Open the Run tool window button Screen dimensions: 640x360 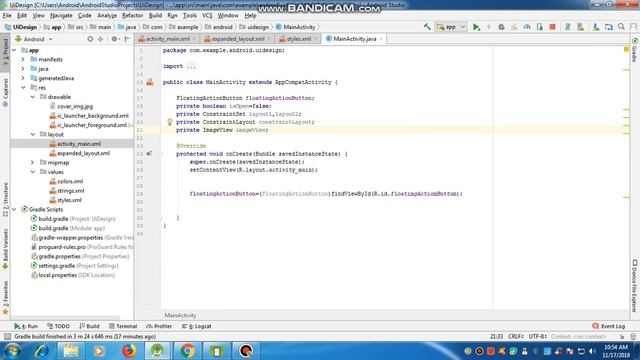26,326
